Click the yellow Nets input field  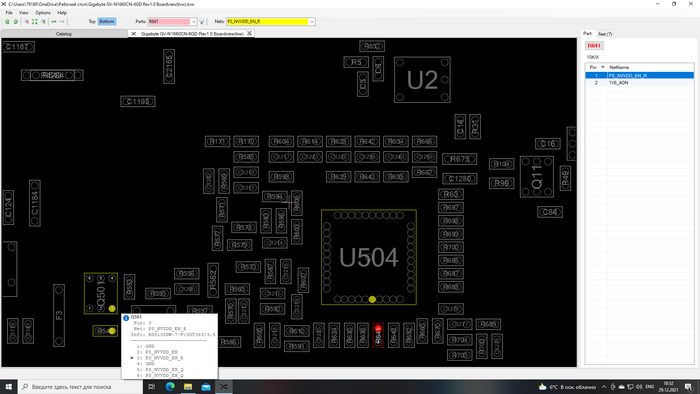click(267, 21)
